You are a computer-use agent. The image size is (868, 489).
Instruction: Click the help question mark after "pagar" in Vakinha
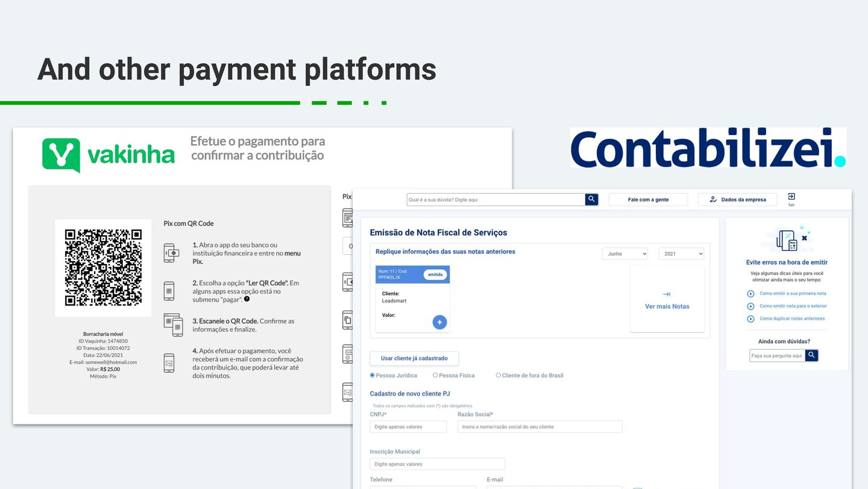point(247,299)
